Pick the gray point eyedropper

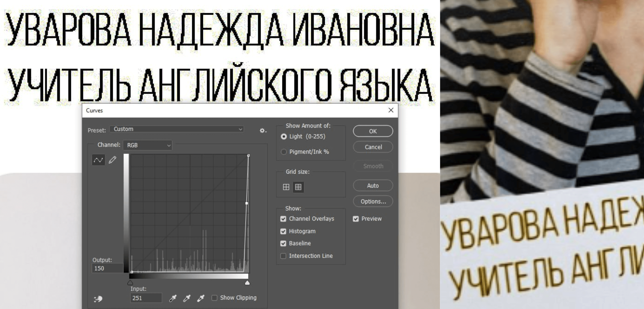[x=187, y=298]
